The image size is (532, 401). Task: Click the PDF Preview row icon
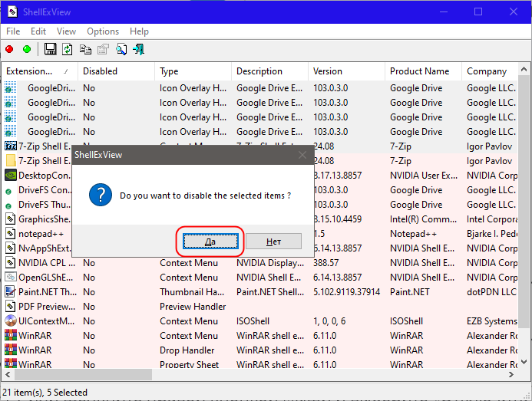click(11, 307)
